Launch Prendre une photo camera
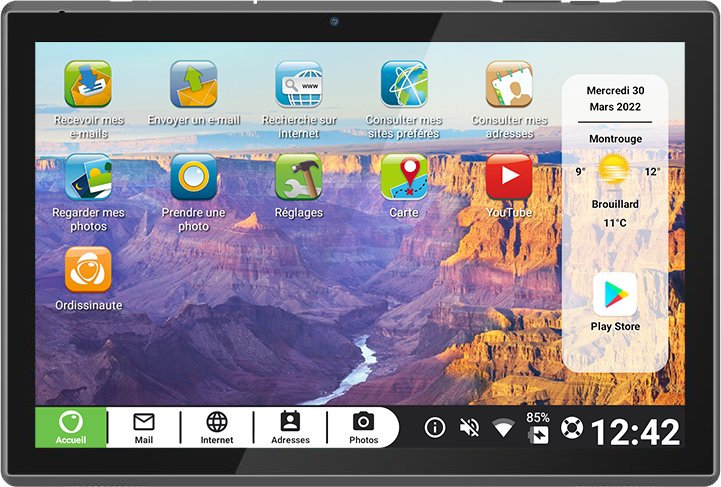Screen dimensions: 721x487 [x=193, y=178]
